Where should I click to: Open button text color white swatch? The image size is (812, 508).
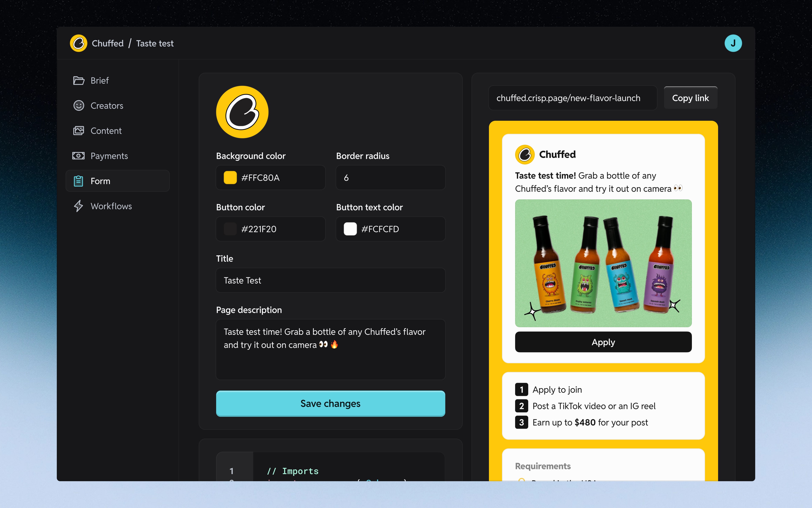(350, 229)
